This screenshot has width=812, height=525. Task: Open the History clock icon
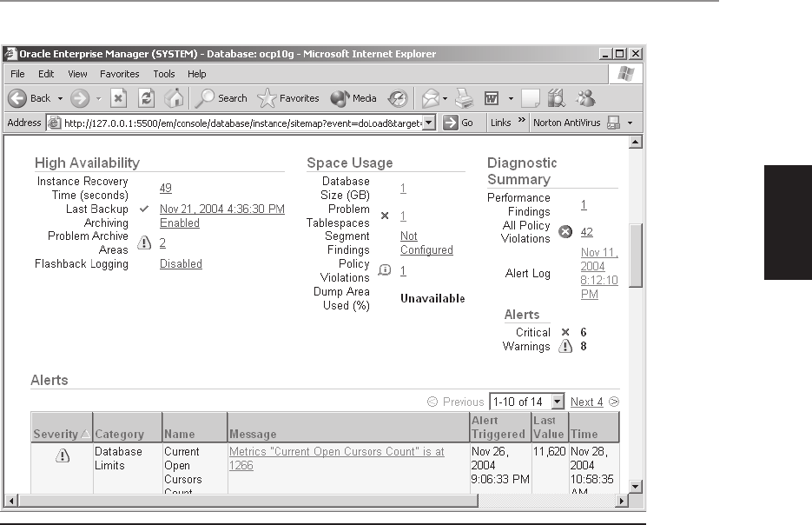398,98
